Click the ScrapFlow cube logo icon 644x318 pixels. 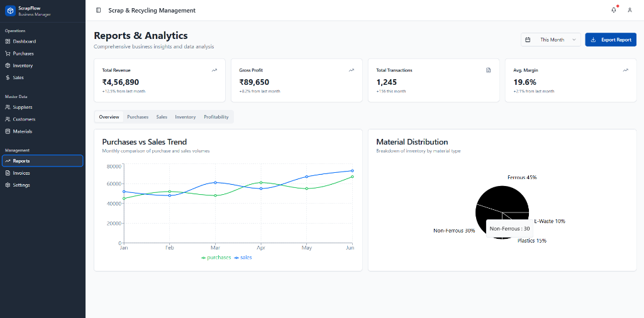click(10, 11)
